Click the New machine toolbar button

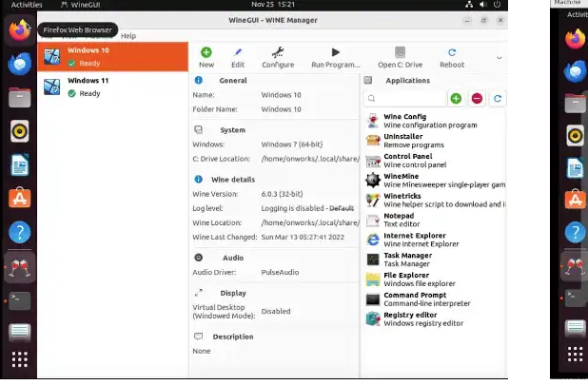pyautogui.click(x=206, y=58)
